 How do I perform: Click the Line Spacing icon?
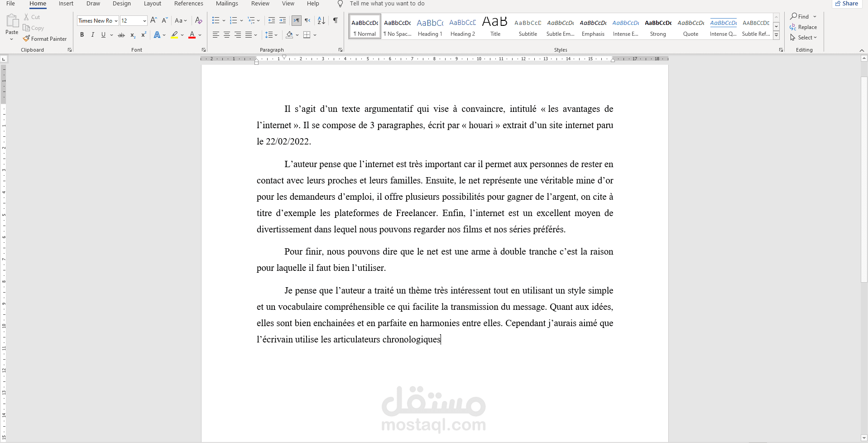point(269,35)
